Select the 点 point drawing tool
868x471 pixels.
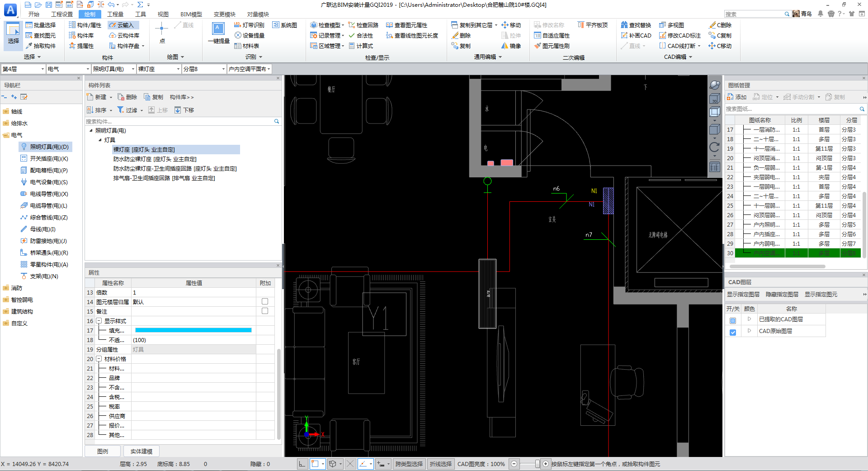point(162,33)
